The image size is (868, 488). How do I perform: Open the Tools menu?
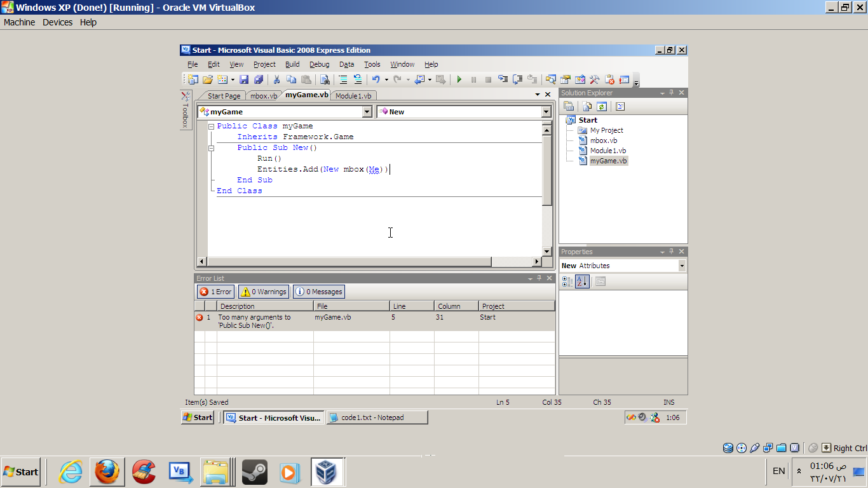[372, 64]
